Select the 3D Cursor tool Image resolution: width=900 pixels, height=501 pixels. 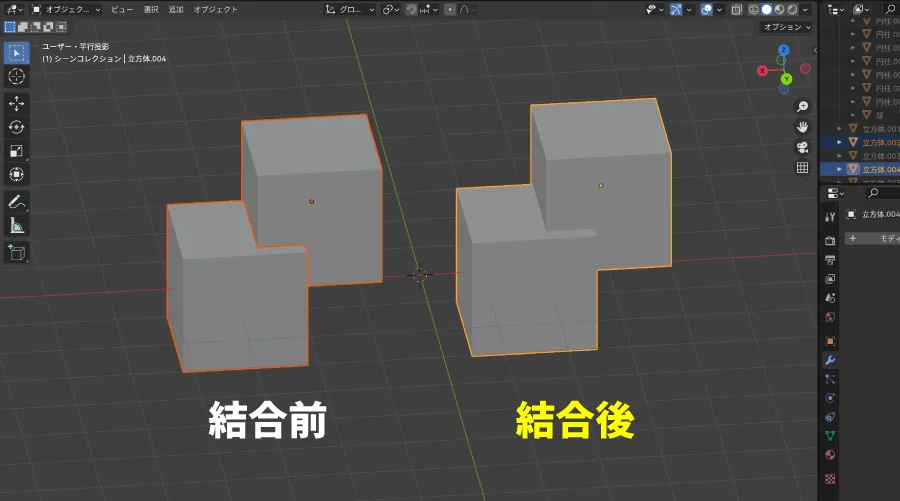point(17,77)
